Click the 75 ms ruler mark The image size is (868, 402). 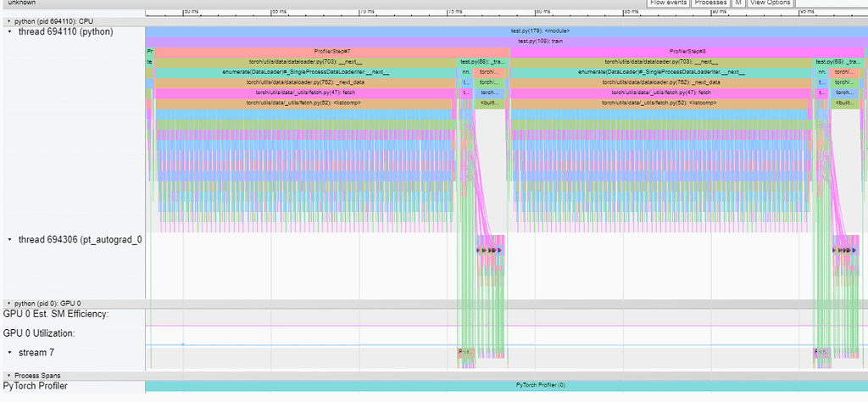[454, 11]
